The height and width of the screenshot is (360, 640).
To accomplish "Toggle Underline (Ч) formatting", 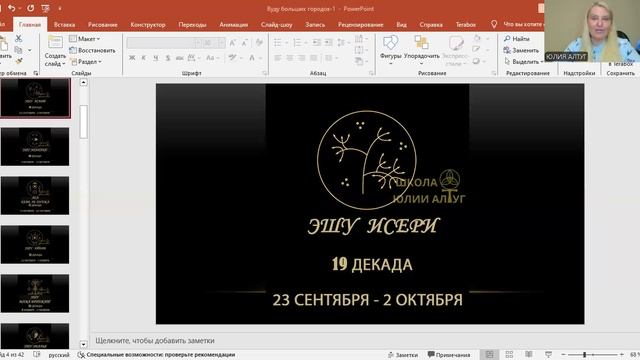I will click(x=156, y=58).
